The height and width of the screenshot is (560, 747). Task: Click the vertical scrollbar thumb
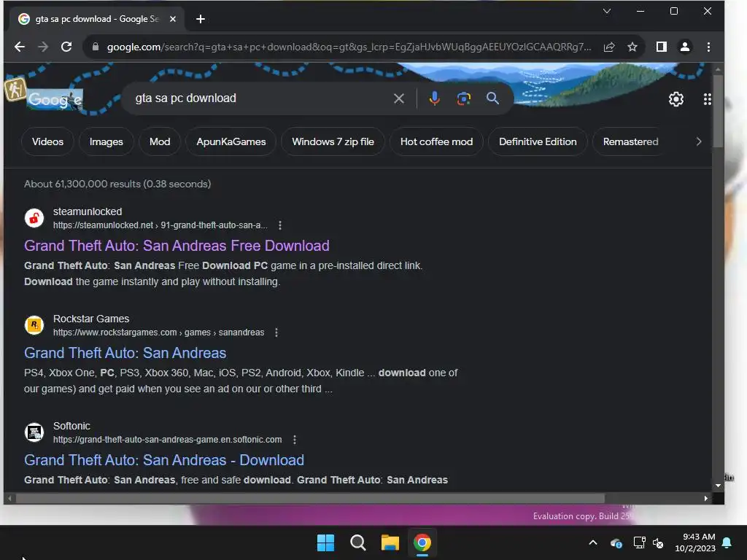(x=718, y=111)
